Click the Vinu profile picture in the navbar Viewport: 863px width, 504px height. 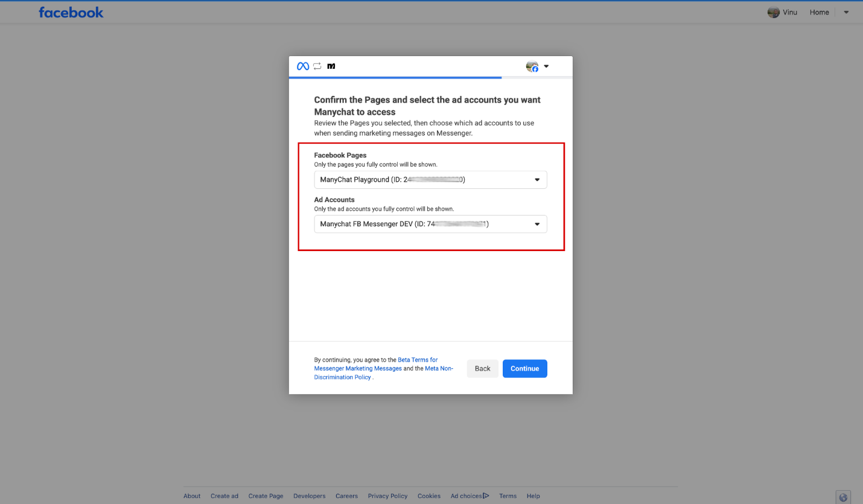[x=773, y=11]
